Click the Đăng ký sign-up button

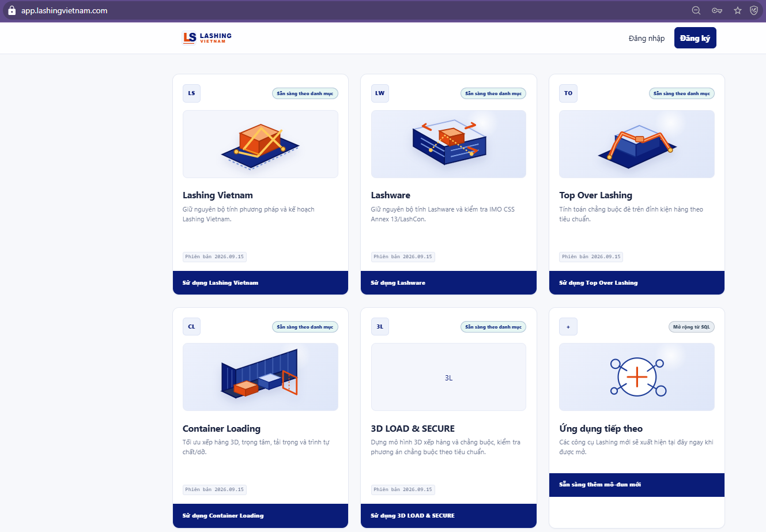point(695,38)
